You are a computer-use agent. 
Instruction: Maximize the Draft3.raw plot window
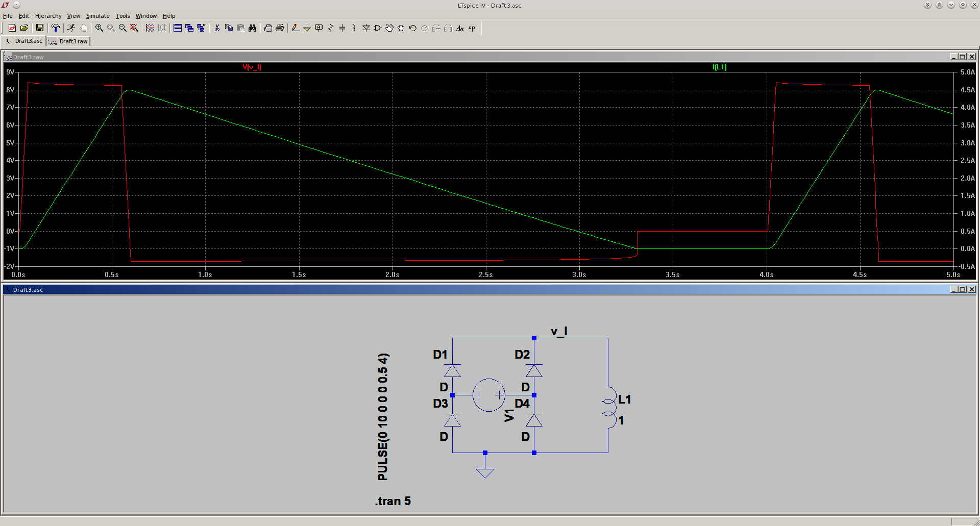click(x=963, y=57)
